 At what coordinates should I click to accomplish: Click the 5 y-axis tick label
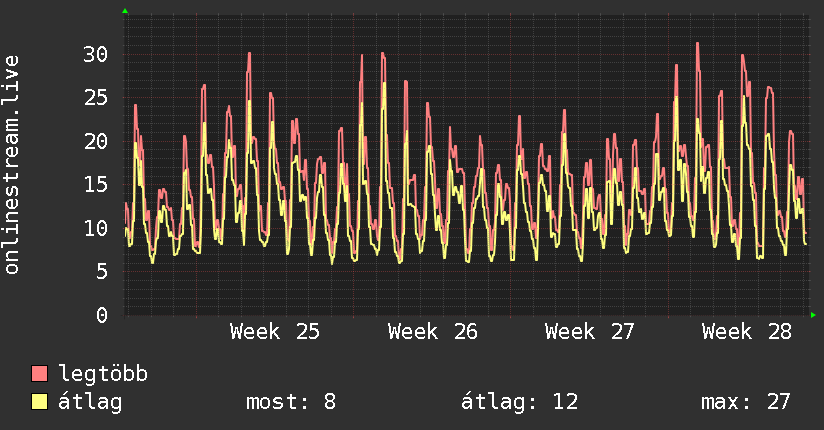tap(102, 272)
